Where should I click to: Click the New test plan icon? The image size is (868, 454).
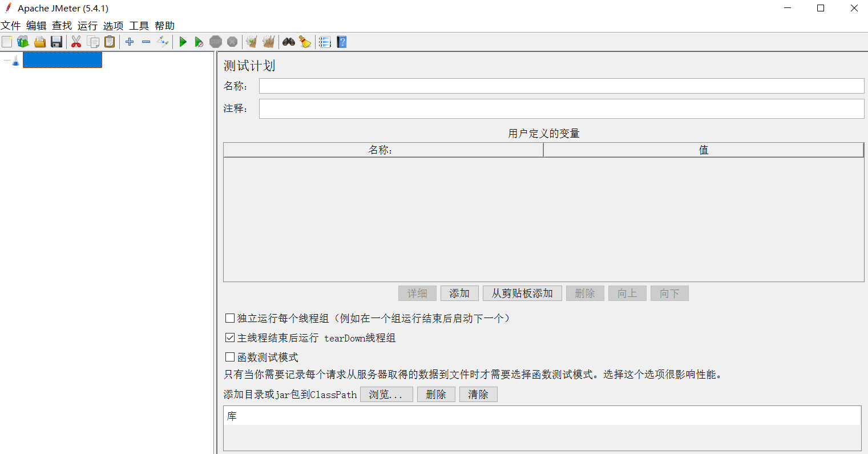pos(7,42)
